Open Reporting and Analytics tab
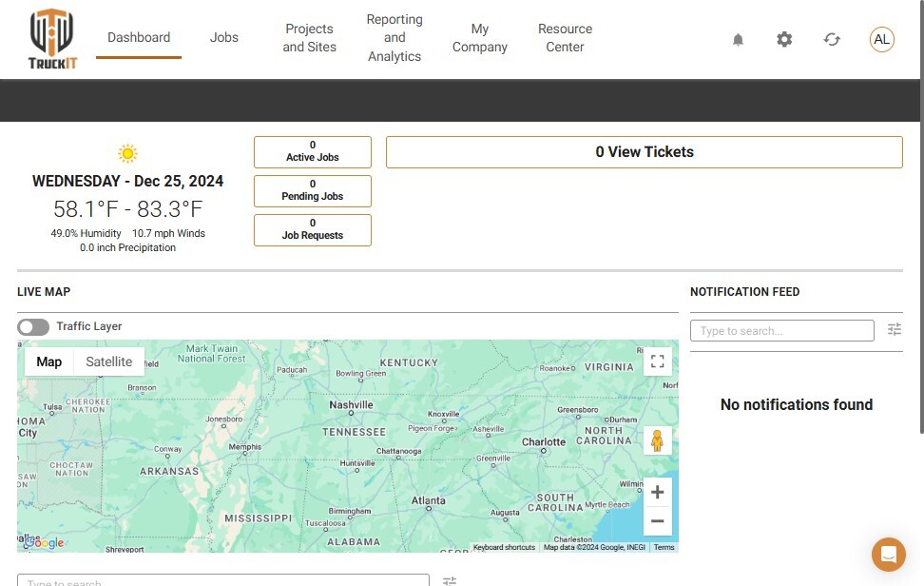The image size is (924, 586). (x=395, y=38)
